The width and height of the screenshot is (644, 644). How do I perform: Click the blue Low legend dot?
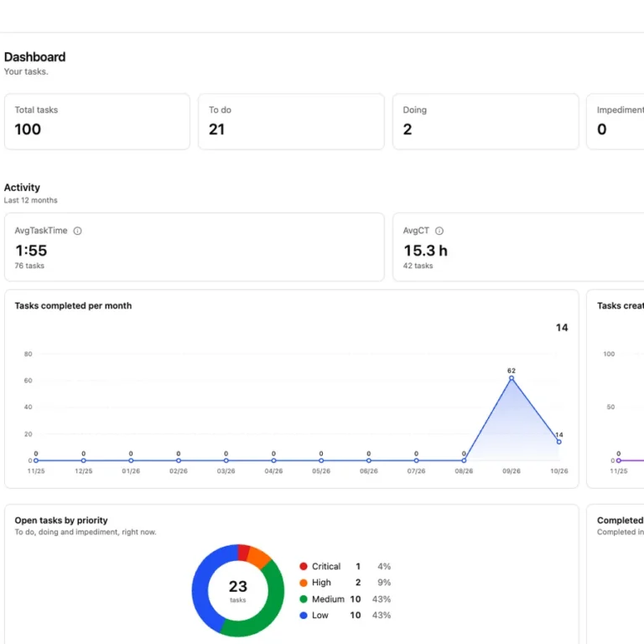click(304, 615)
